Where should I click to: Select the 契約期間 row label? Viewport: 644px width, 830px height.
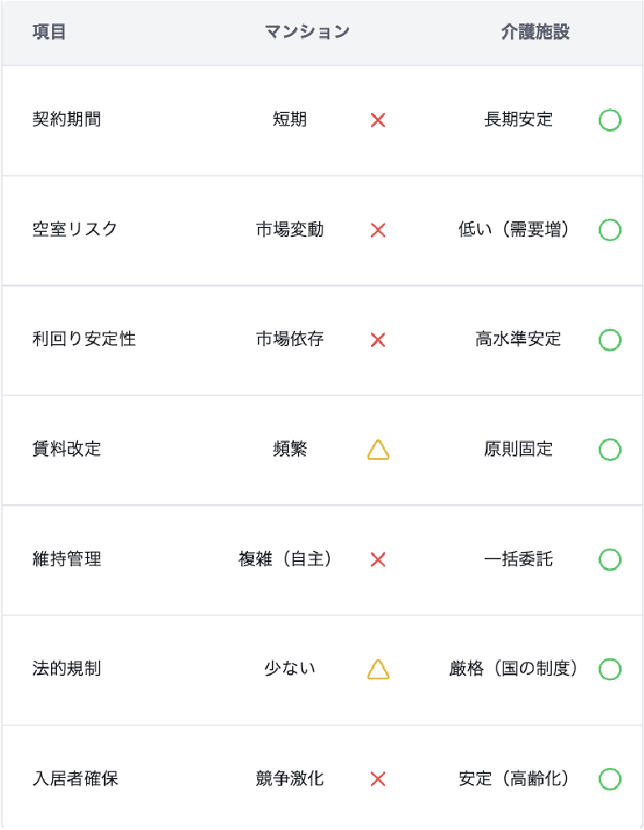click(x=66, y=120)
